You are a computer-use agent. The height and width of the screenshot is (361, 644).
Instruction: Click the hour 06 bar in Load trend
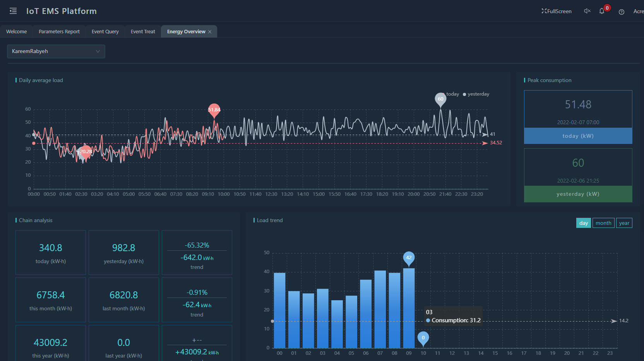click(366, 313)
